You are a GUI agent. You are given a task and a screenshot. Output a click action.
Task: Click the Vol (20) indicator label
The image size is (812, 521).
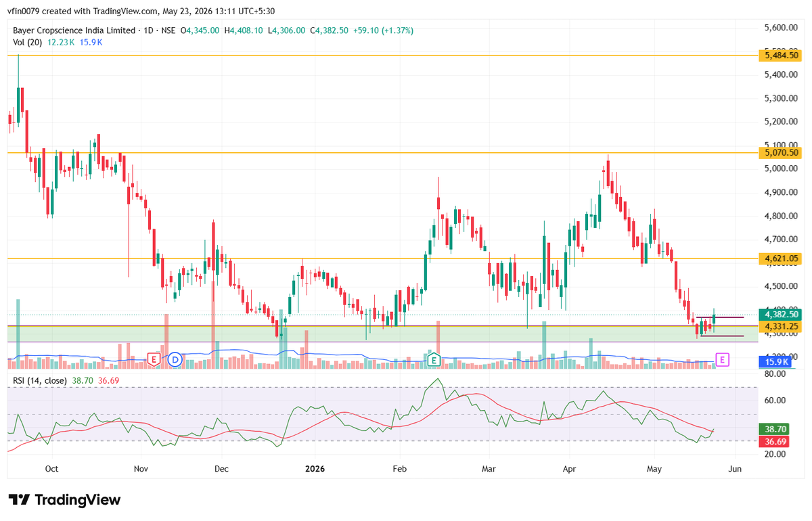point(27,42)
